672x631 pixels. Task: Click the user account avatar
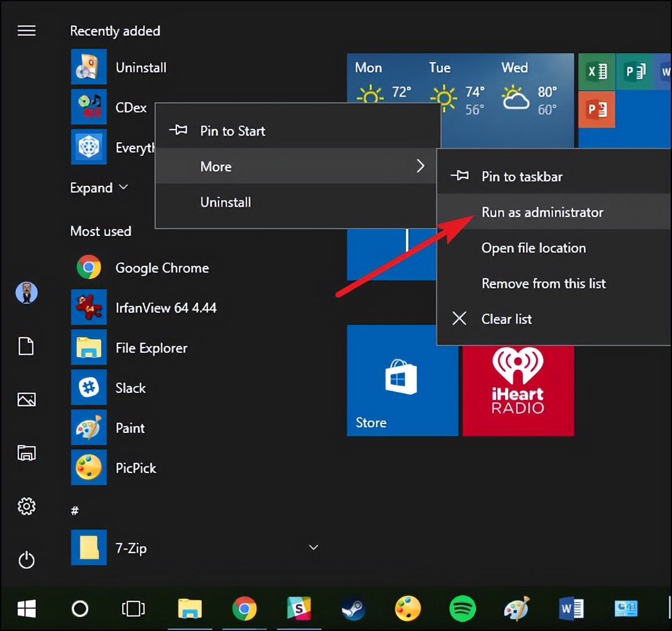click(27, 293)
